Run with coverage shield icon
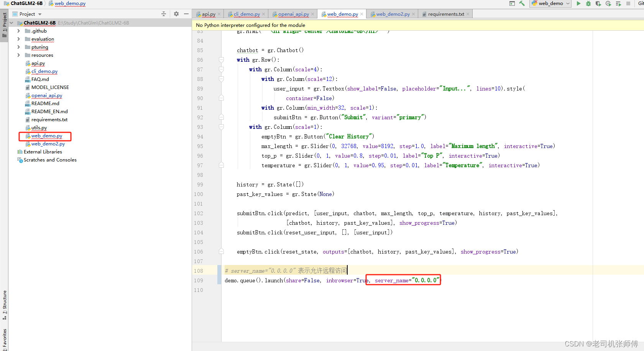This screenshot has width=644, height=351. [598, 3]
